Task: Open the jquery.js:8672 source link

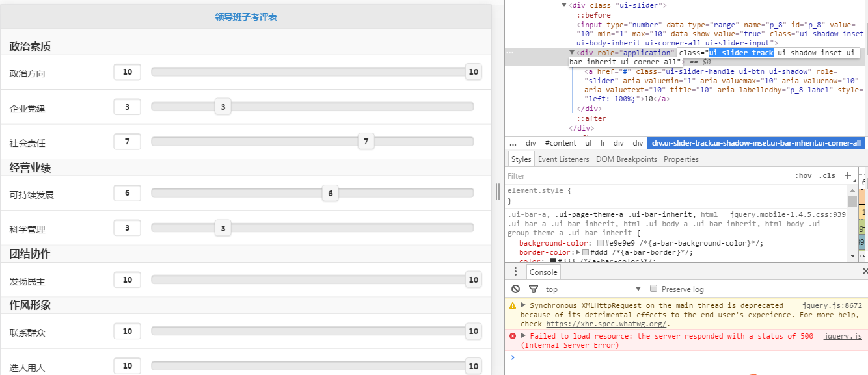Action: coord(832,305)
